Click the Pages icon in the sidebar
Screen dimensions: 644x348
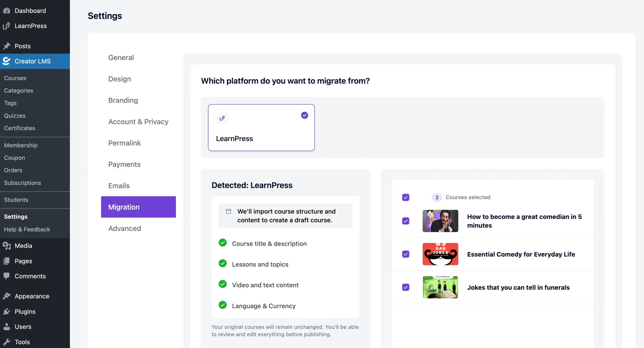(x=7, y=261)
